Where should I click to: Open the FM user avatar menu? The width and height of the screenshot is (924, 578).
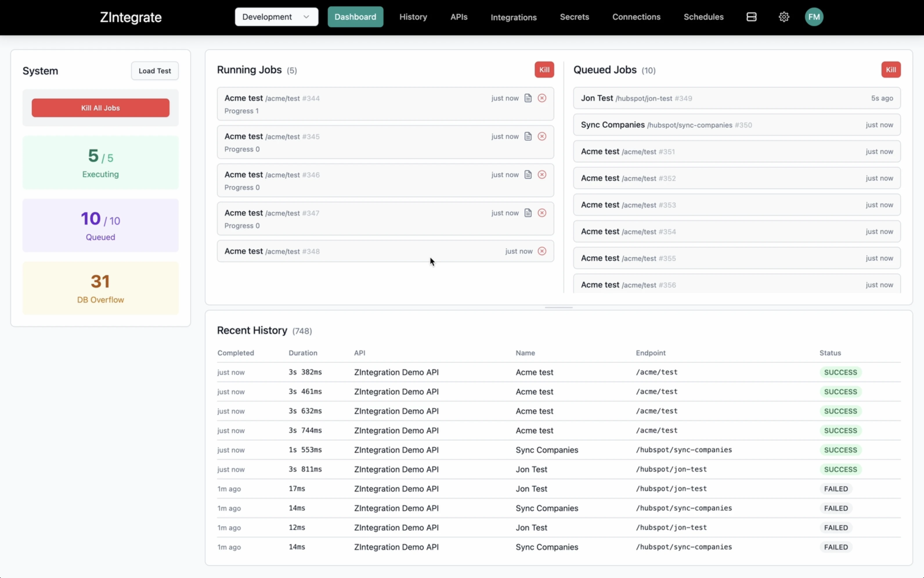tap(814, 17)
